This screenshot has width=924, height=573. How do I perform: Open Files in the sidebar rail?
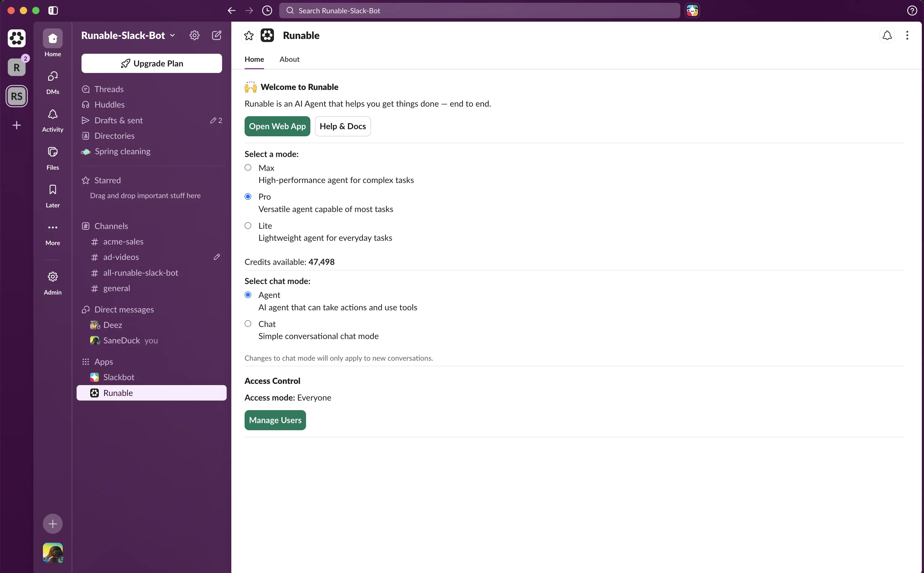pos(52,158)
